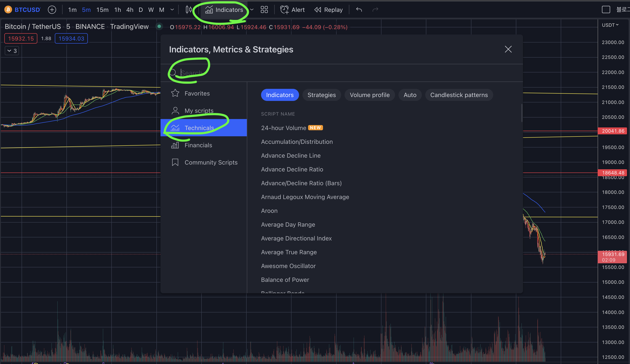Expand the collapsed indicators legend showing 3
630x364 pixels.
click(12, 51)
